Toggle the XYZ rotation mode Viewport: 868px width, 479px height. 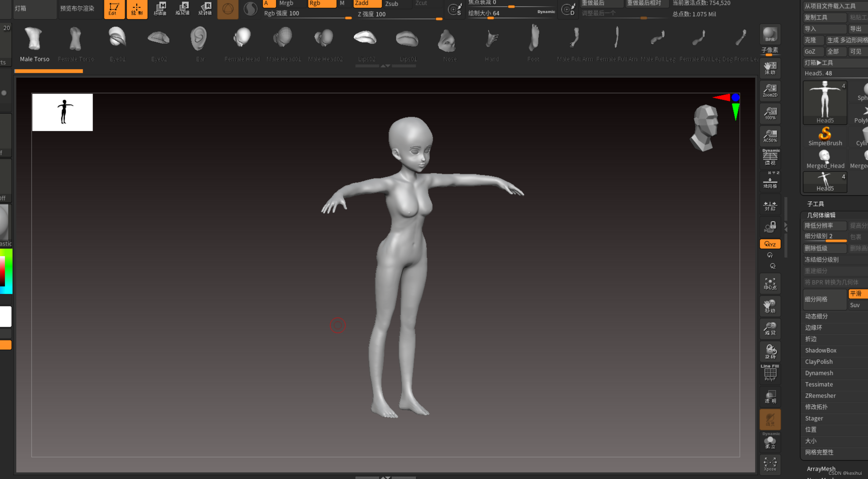point(770,244)
